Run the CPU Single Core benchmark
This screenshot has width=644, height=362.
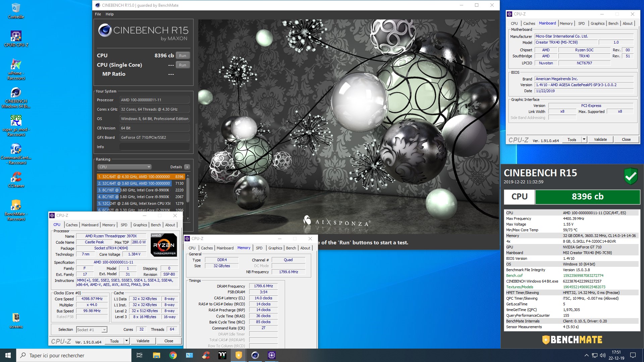[182, 65]
